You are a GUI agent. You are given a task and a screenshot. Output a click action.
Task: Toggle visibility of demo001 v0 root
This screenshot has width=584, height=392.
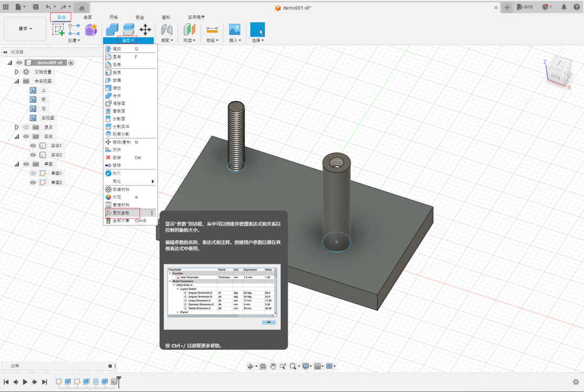pyautogui.click(x=19, y=63)
